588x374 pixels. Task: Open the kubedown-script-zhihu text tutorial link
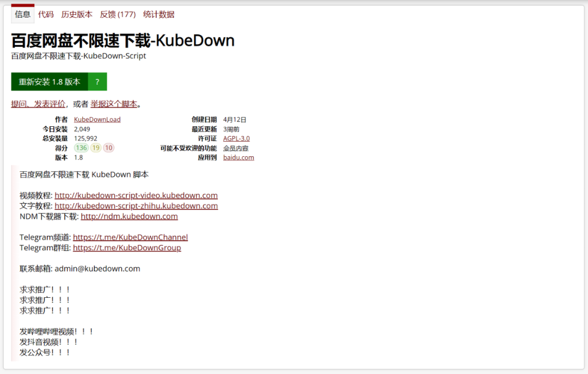[136, 206]
